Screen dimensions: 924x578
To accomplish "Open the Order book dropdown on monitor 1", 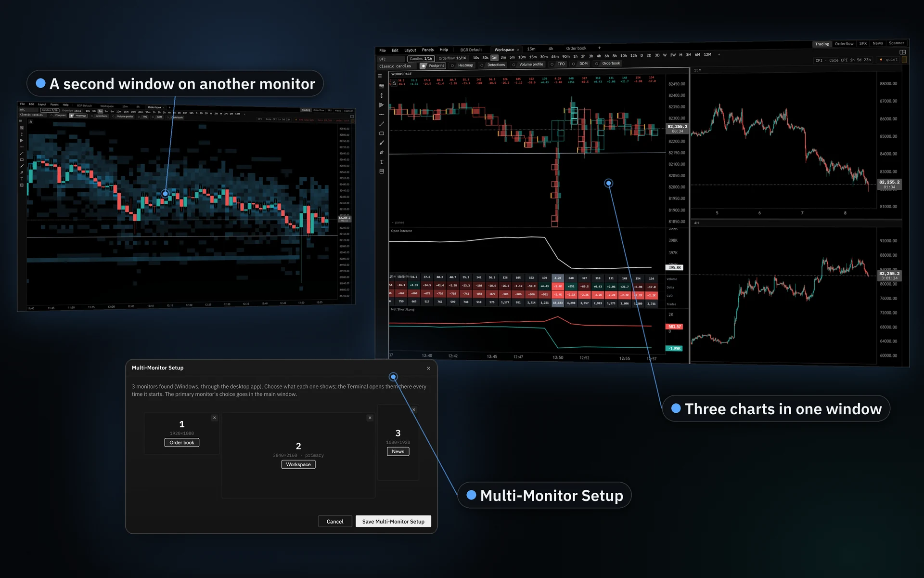I will (182, 443).
